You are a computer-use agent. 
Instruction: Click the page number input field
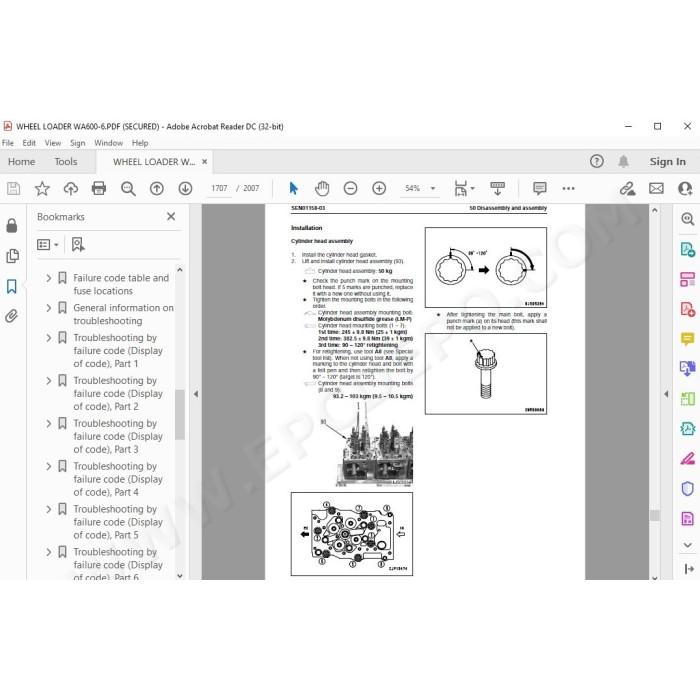219,188
